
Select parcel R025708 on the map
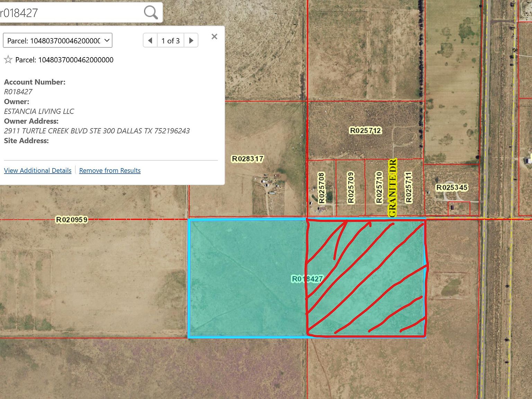321,187
